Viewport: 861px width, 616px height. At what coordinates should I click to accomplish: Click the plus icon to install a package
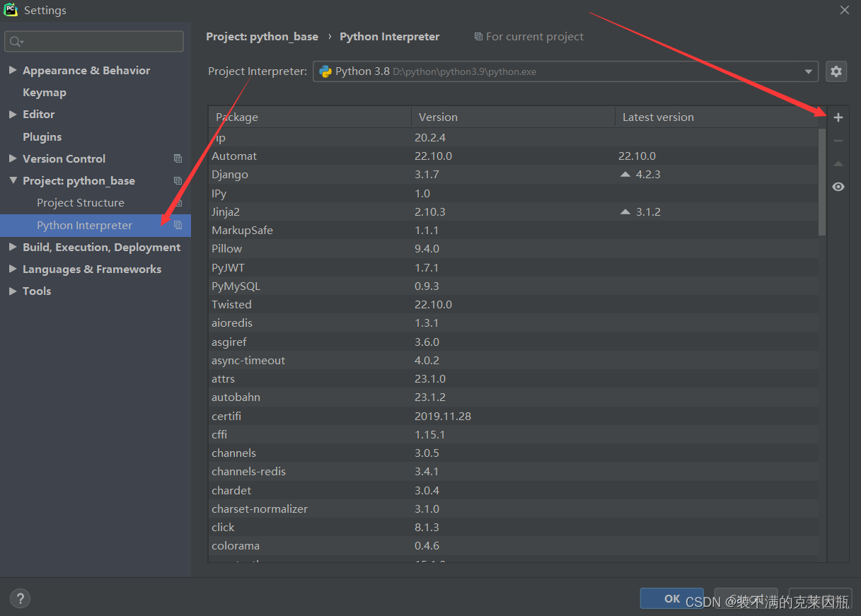tap(838, 117)
